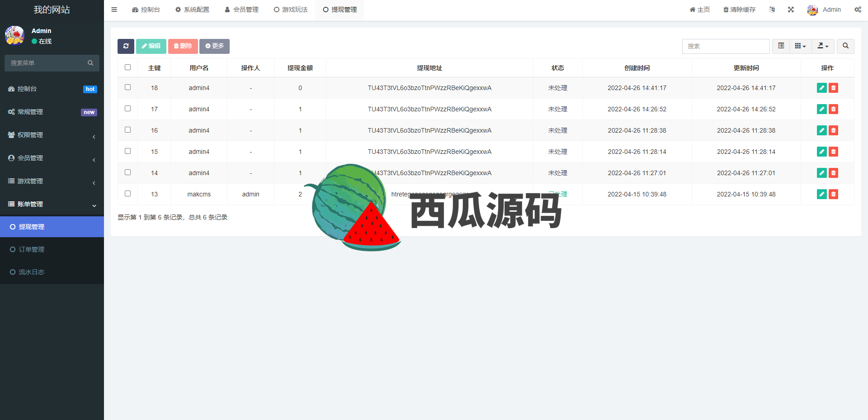Click the Admin profile picture in the sidebar
The width and height of the screenshot is (868, 420).
tap(14, 35)
